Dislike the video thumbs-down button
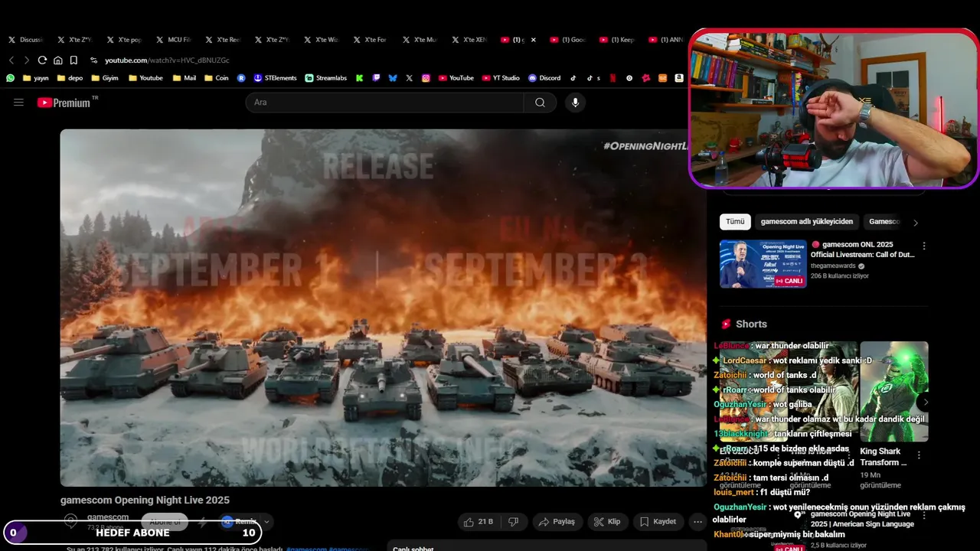This screenshot has width=980, height=551. tap(514, 522)
